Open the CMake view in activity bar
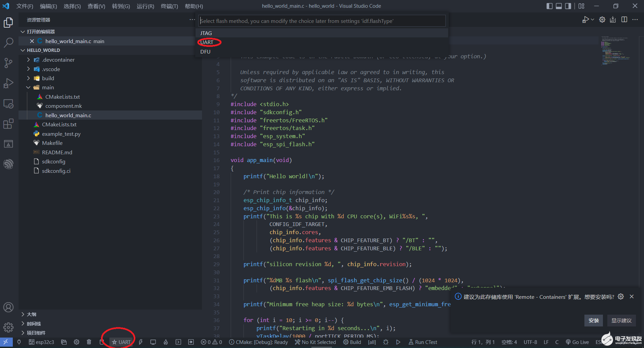 [8, 144]
